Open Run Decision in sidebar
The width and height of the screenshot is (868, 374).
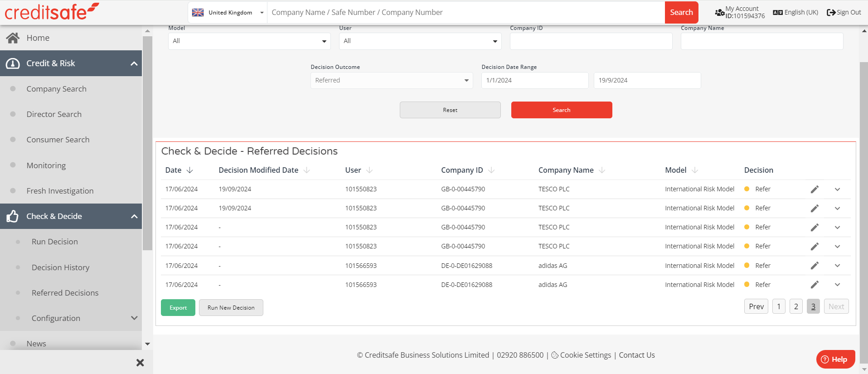tap(55, 242)
